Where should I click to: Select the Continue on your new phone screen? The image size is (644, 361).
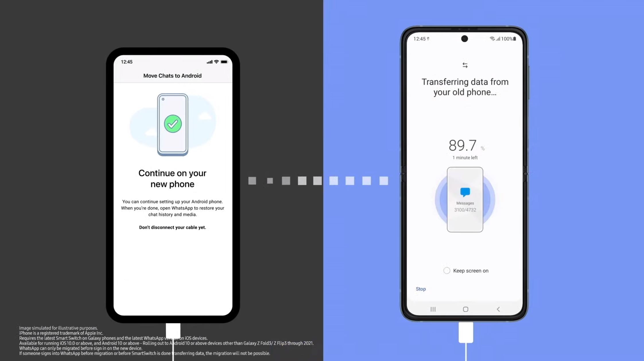point(172,186)
